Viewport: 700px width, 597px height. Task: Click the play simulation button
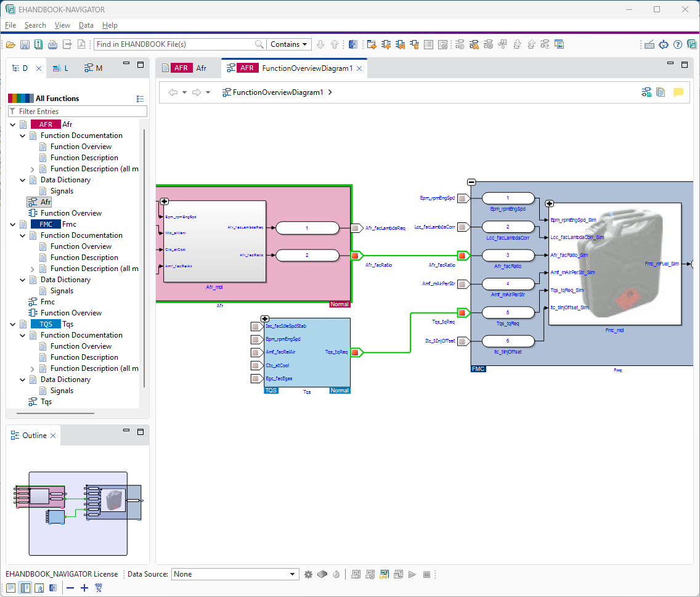pyautogui.click(x=412, y=574)
